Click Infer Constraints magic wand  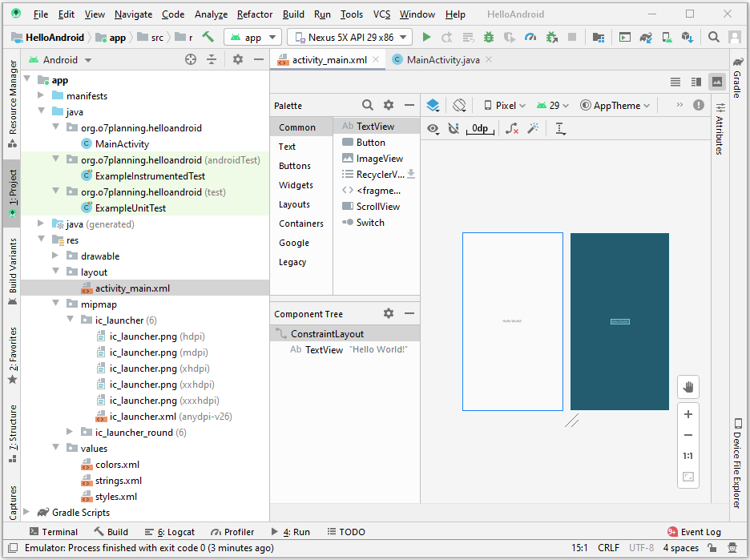click(x=533, y=128)
